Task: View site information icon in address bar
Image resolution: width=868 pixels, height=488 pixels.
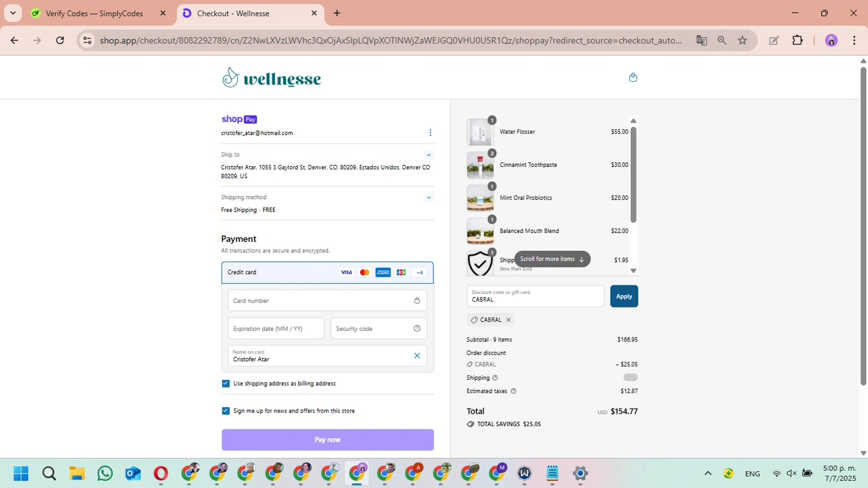Action: [x=87, y=40]
